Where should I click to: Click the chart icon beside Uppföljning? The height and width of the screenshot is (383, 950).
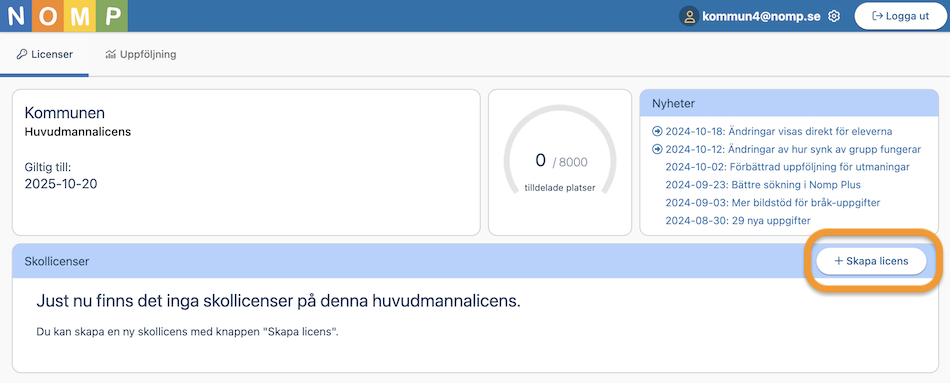click(x=110, y=55)
